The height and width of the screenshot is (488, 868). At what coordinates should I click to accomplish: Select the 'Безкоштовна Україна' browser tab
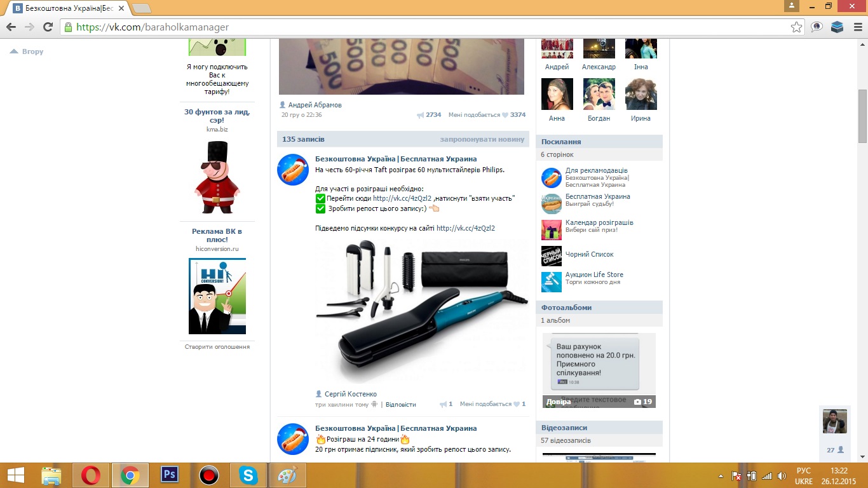[x=67, y=8]
